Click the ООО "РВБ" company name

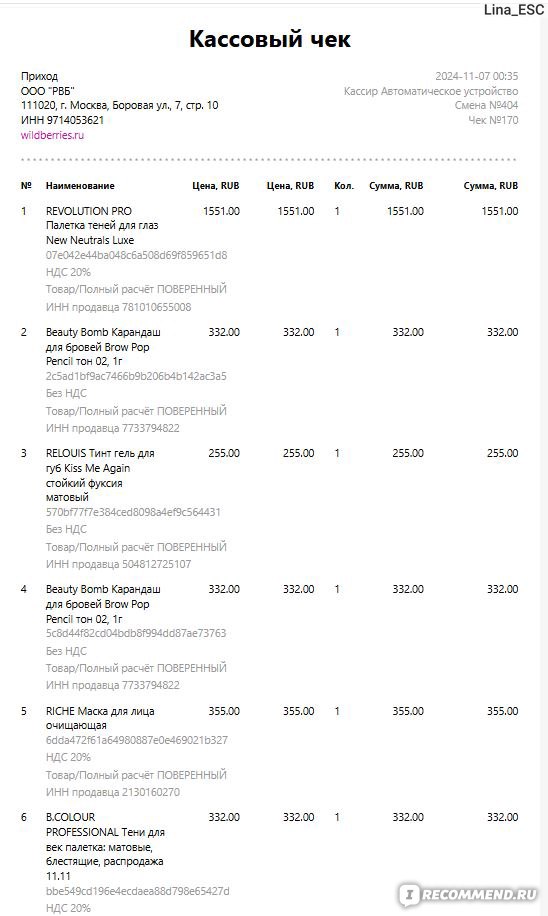click(47, 91)
